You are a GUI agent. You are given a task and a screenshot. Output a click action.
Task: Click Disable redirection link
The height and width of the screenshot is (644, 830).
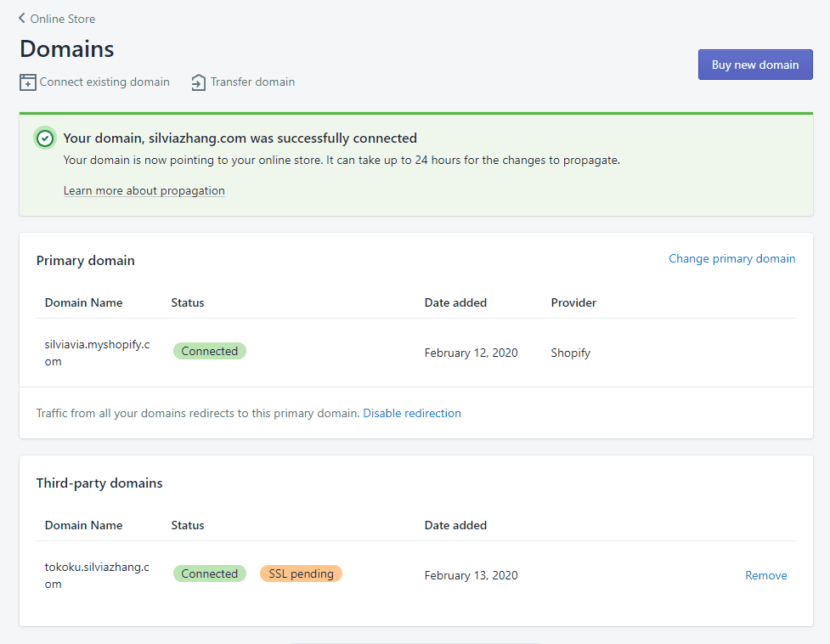412,413
